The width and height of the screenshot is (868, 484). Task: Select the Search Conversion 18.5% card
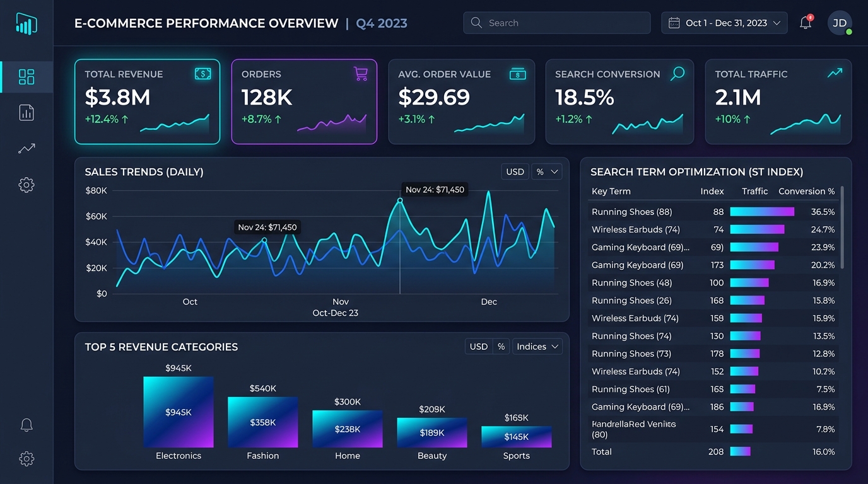[x=619, y=101]
